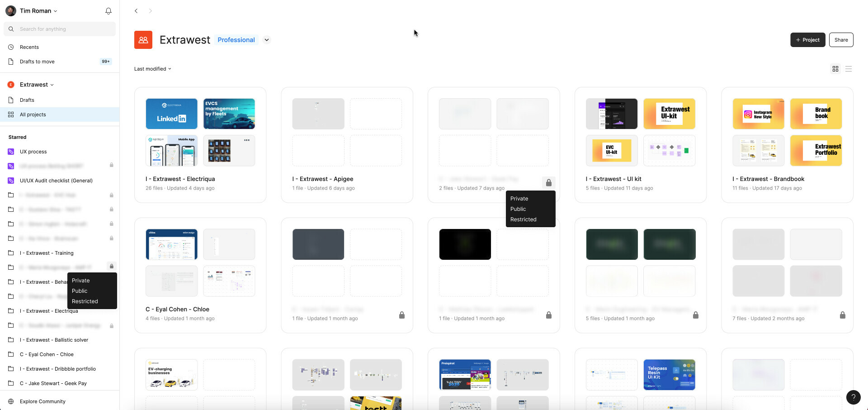
Task: Click the C - Jake Stewart - Geek Pay folder icon
Action: [x=11, y=383]
